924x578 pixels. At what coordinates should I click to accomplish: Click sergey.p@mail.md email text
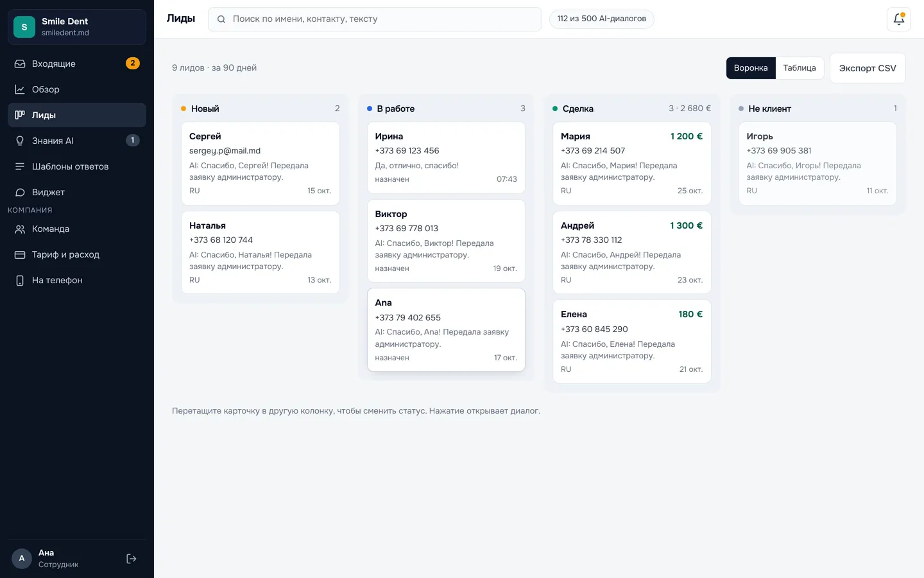(225, 151)
